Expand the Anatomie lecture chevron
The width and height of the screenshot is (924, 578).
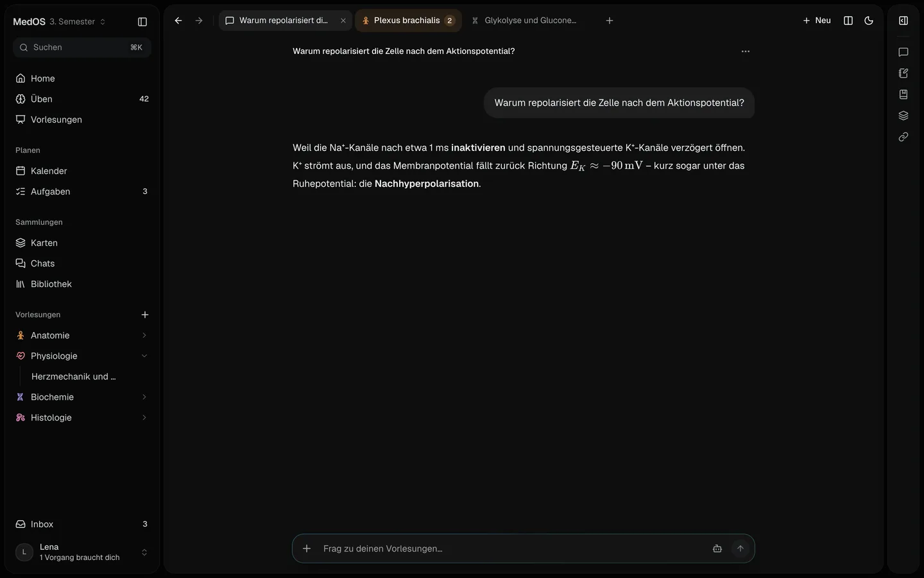pyautogui.click(x=144, y=335)
